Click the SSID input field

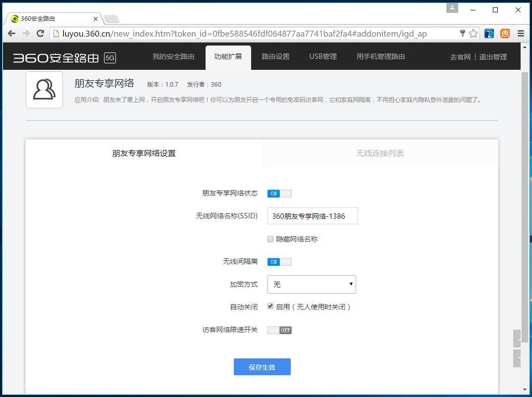(x=312, y=216)
